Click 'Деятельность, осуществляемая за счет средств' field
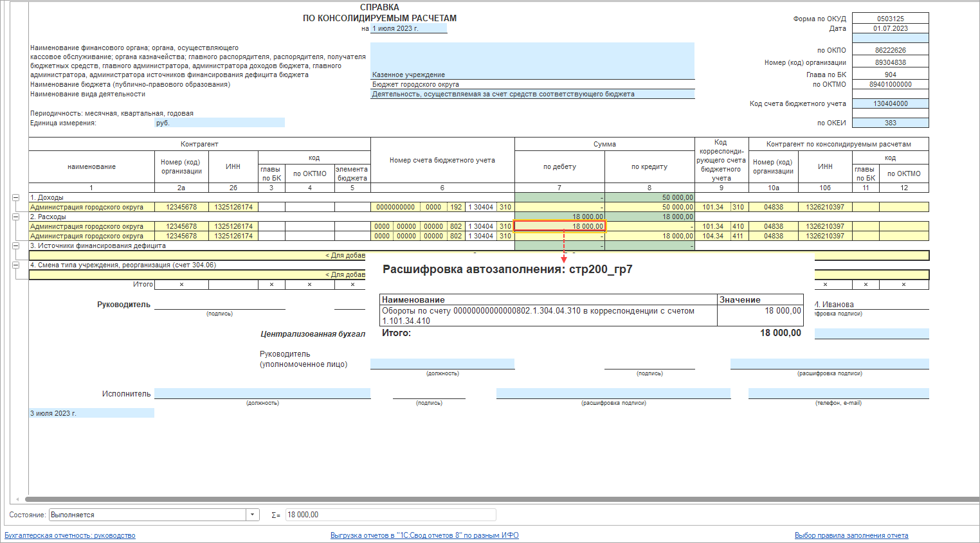980x543 pixels. pos(532,94)
